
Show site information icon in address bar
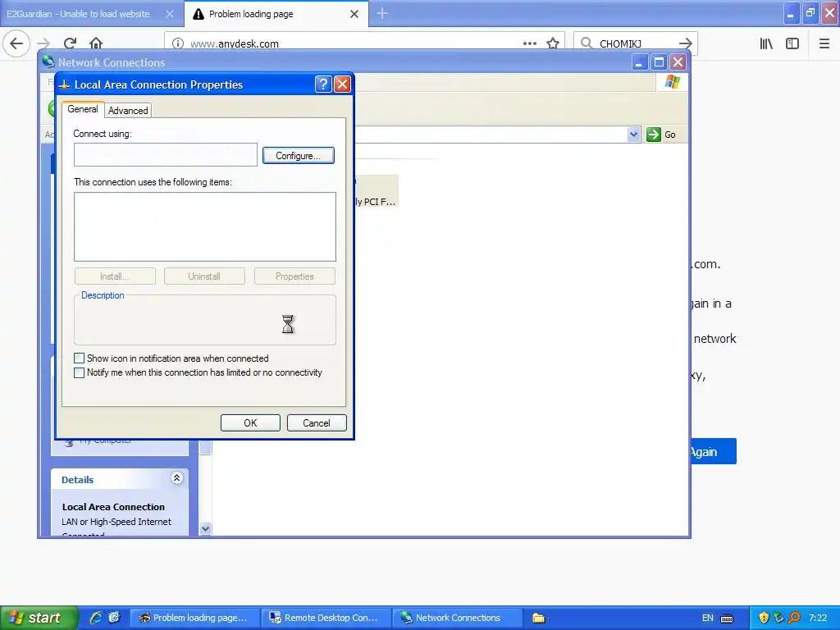[178, 43]
